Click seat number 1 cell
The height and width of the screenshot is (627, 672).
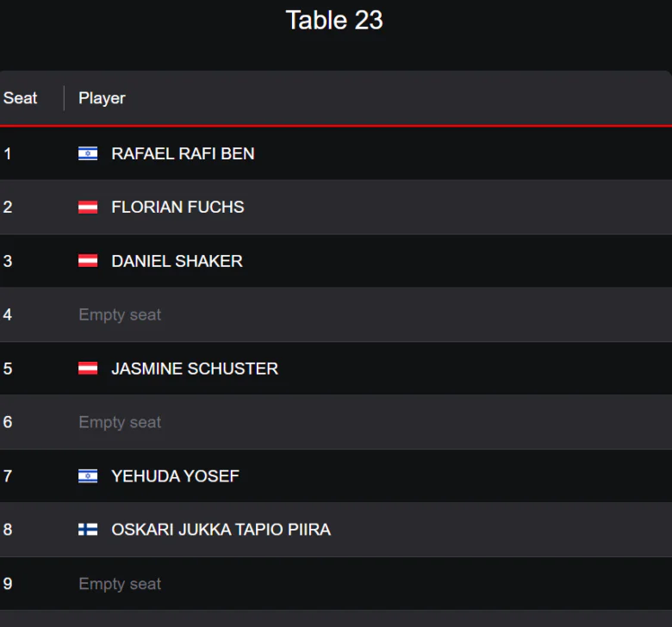click(x=8, y=154)
